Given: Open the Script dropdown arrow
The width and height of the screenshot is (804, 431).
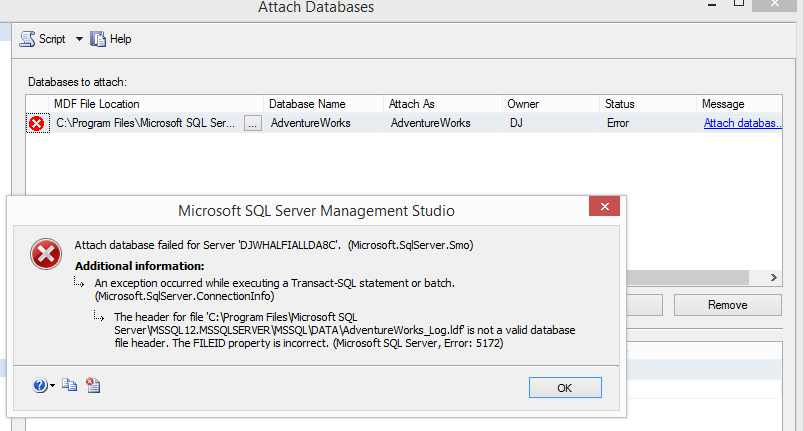Looking at the screenshot, I should (x=79, y=39).
